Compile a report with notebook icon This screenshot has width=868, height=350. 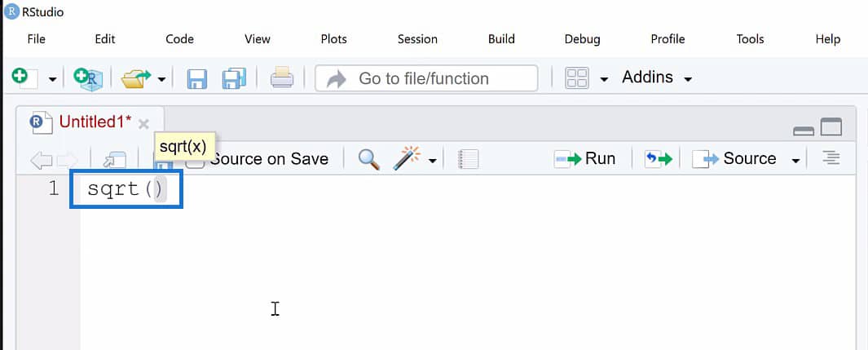[468, 159]
